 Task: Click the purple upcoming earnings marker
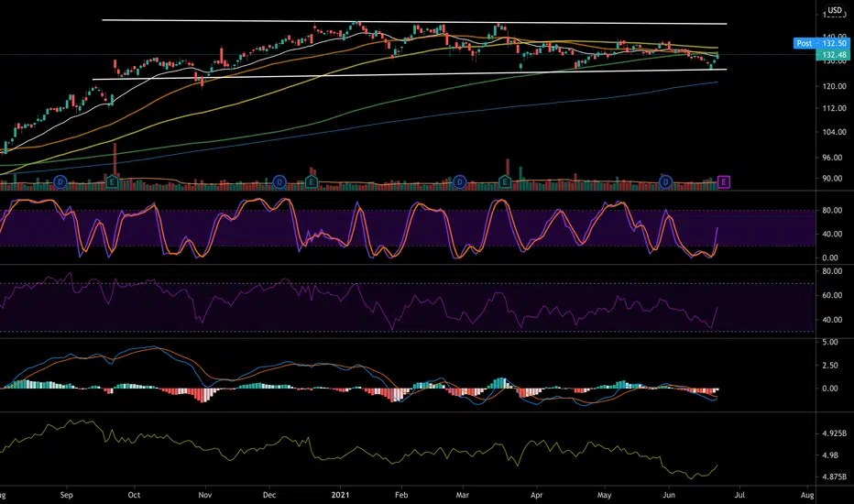click(x=723, y=181)
